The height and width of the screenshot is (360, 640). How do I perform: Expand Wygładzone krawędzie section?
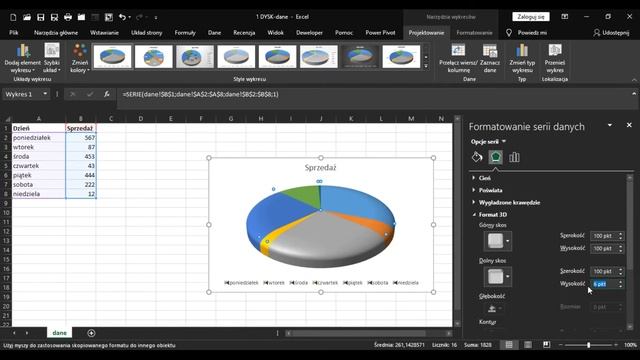(x=509, y=202)
